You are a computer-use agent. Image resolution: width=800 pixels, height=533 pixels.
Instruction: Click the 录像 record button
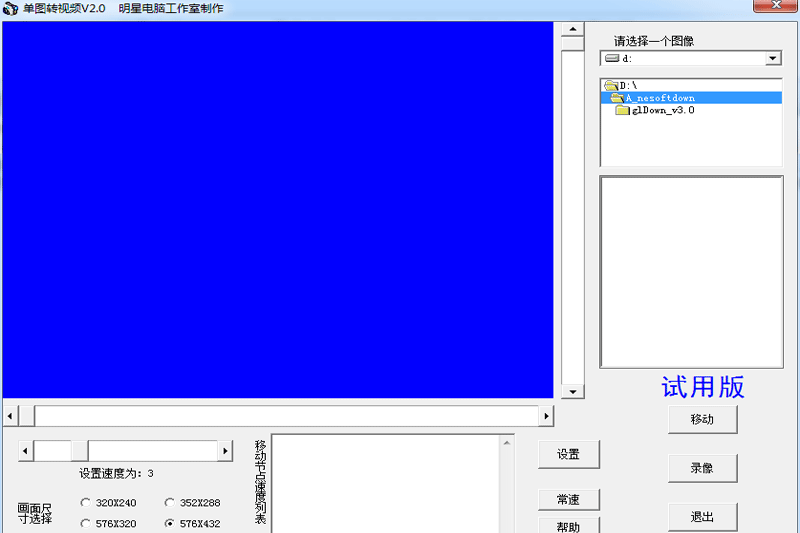[x=703, y=468]
